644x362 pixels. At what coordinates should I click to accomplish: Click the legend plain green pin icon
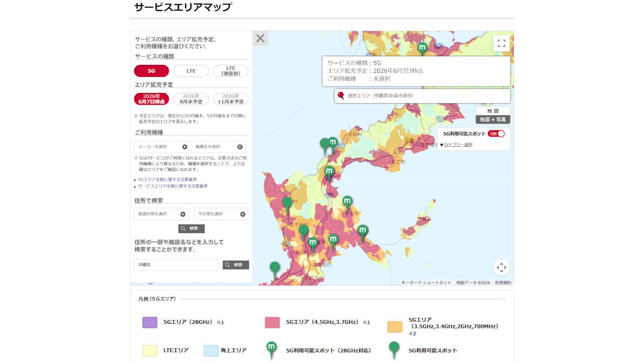[394, 350]
